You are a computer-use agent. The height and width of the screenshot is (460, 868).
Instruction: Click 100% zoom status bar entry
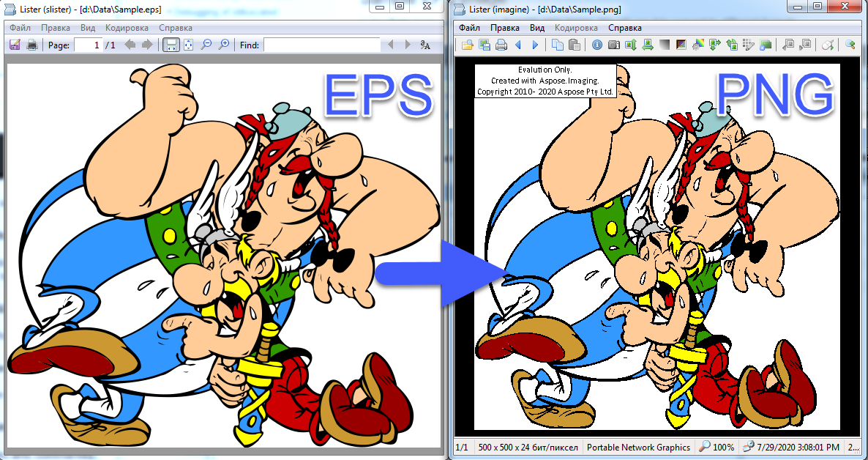click(717, 448)
